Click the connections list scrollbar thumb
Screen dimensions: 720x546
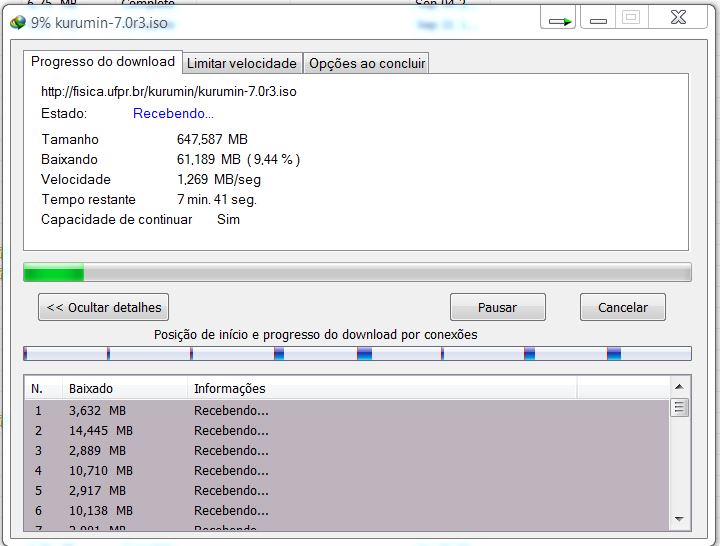[679, 407]
